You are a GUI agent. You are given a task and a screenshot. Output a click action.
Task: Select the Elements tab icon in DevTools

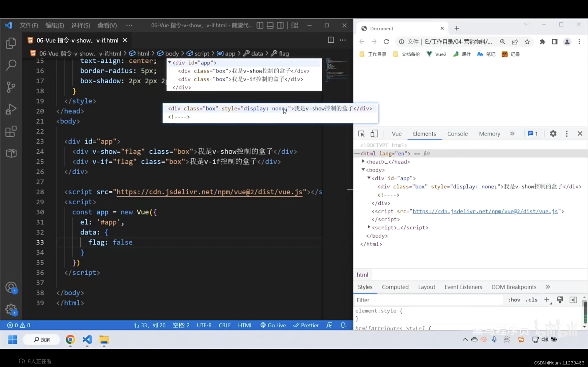tap(424, 133)
